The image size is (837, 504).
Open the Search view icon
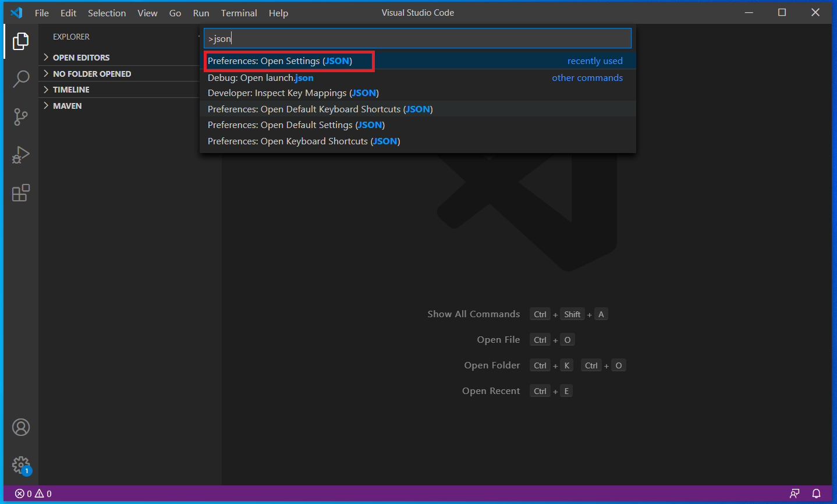(x=21, y=79)
